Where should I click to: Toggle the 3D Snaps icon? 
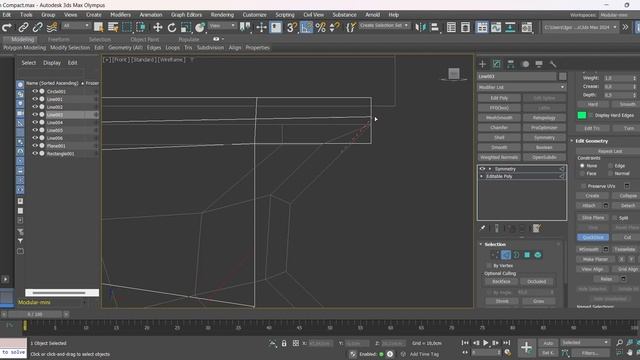click(291, 27)
